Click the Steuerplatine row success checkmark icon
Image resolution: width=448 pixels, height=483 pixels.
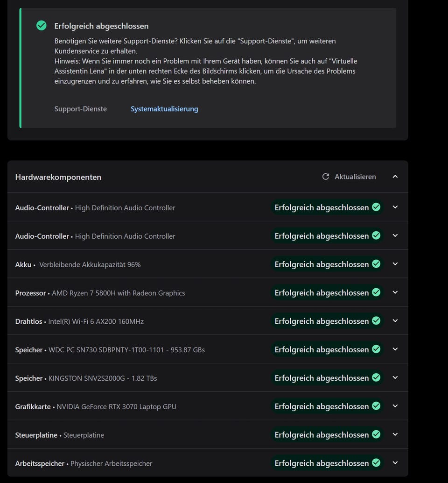tap(376, 434)
